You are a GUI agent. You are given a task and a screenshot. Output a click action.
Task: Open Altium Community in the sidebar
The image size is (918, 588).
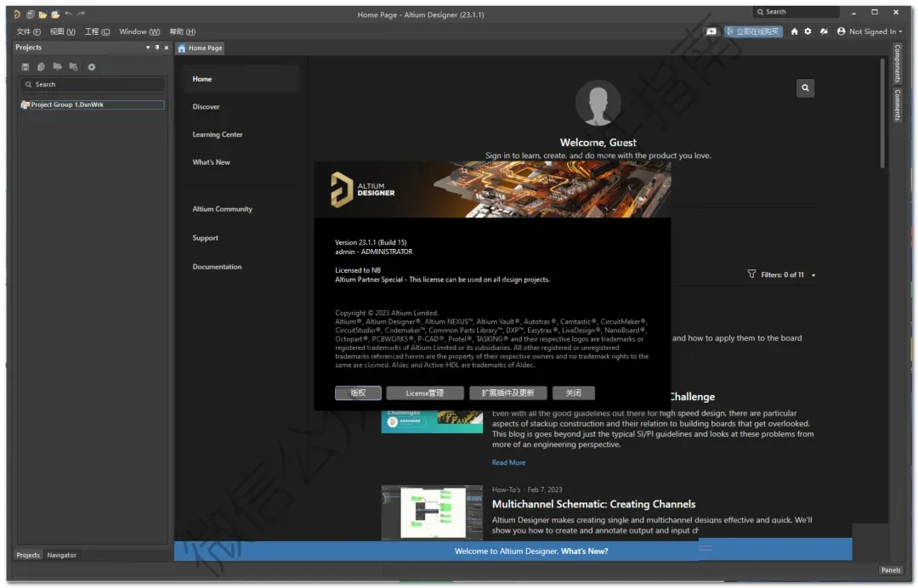point(223,209)
